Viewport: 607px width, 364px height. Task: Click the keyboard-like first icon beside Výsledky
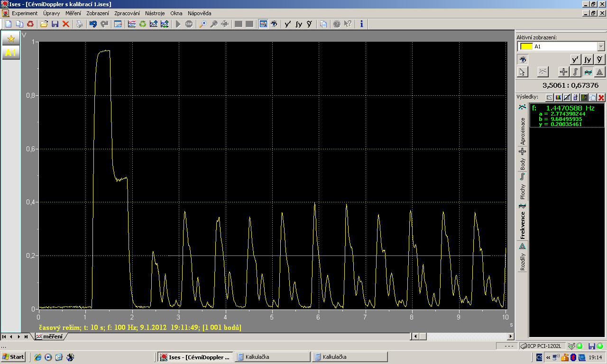coord(550,97)
